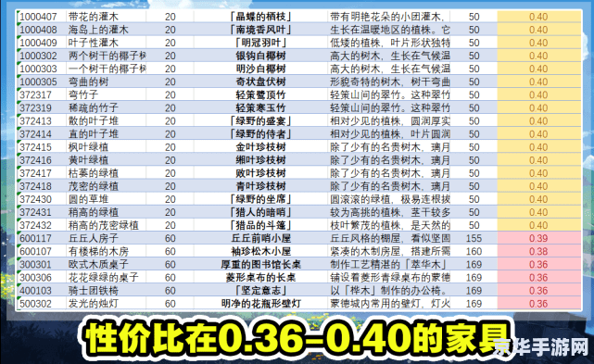594x364 pixels.
Task: Select the name cell 缃叶珍枝树
Action: pos(260,160)
